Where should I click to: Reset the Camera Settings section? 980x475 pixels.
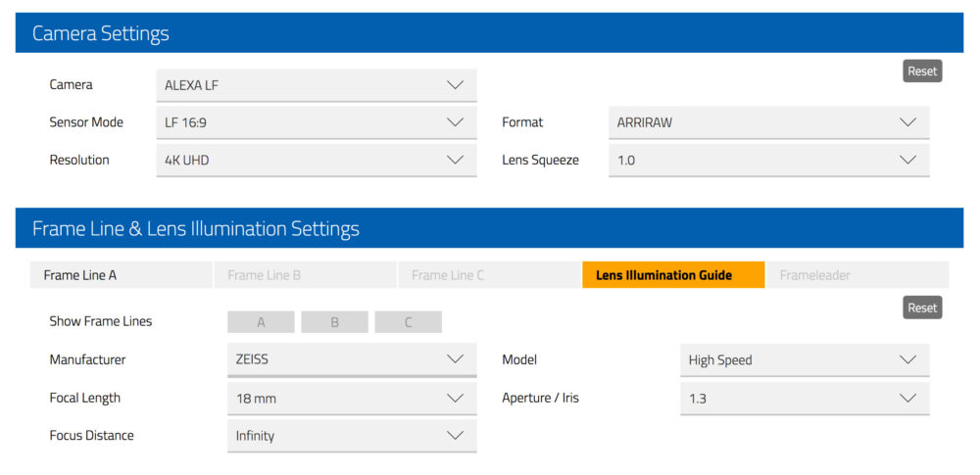click(x=922, y=71)
